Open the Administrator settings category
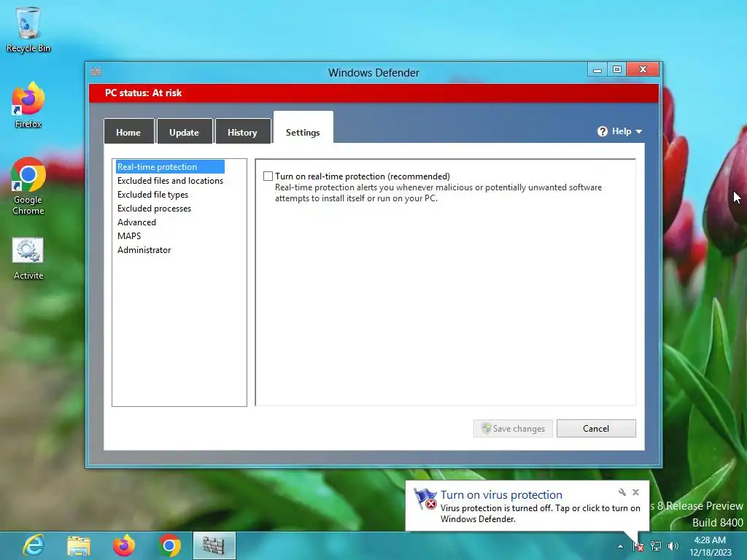This screenshot has width=747, height=560. tap(144, 249)
